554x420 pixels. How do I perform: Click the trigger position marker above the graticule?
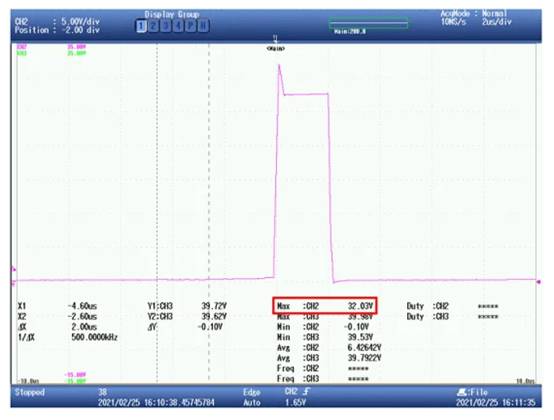click(x=276, y=38)
